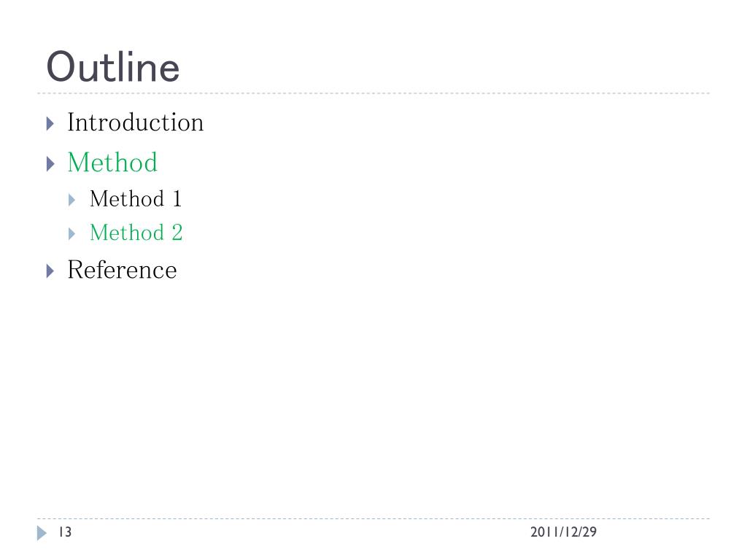Click the sub-bullet arrow beside Method 2
The width and height of the screenshot is (747, 560).
tap(72, 234)
